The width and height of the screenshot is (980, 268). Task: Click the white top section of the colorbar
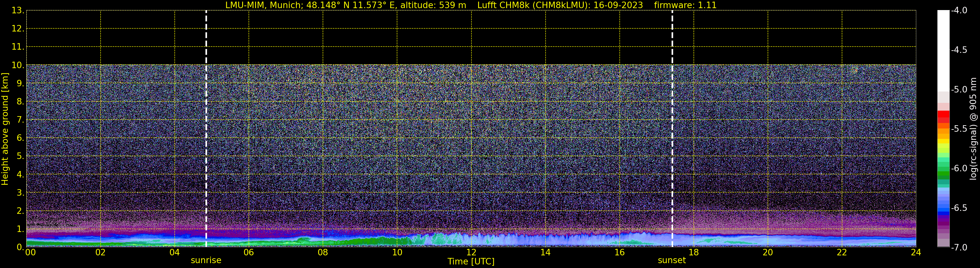pyautogui.click(x=944, y=51)
